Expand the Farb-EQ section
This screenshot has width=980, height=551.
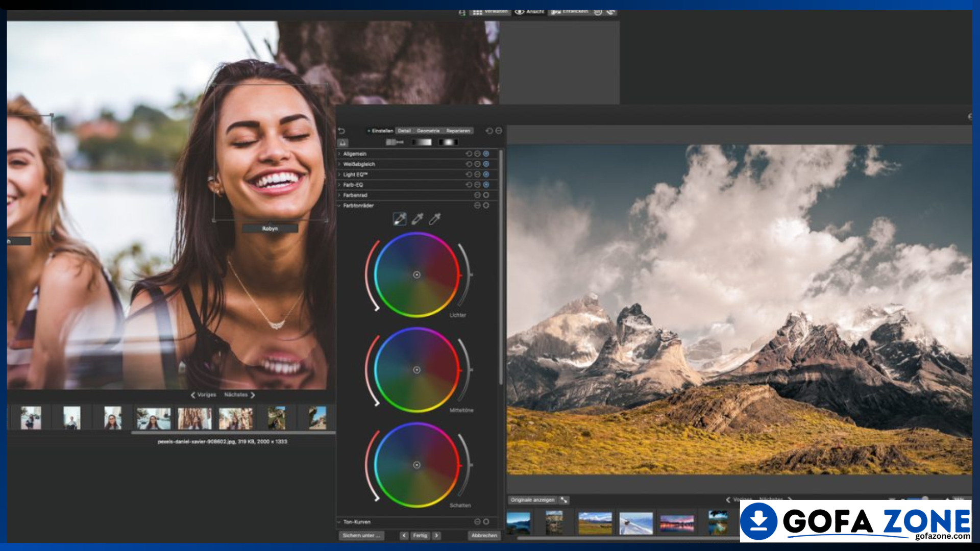coord(339,185)
